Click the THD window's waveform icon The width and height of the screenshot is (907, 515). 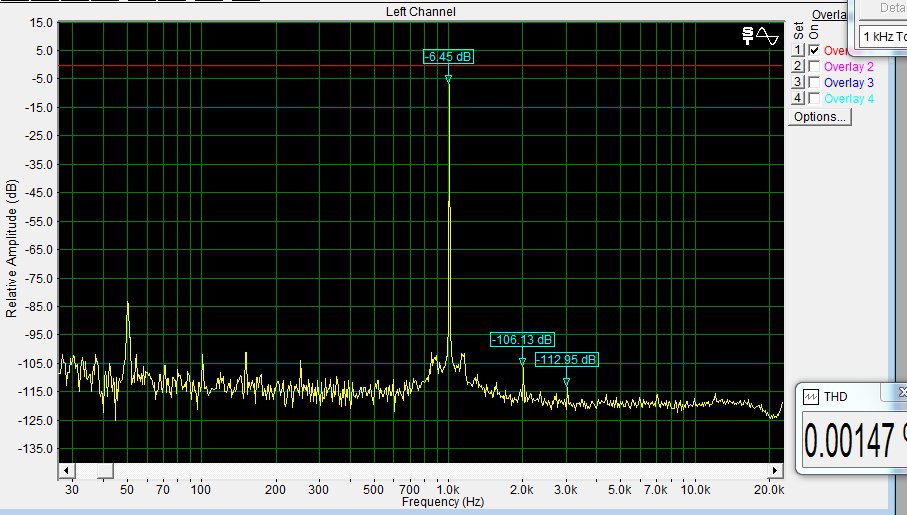click(x=810, y=397)
